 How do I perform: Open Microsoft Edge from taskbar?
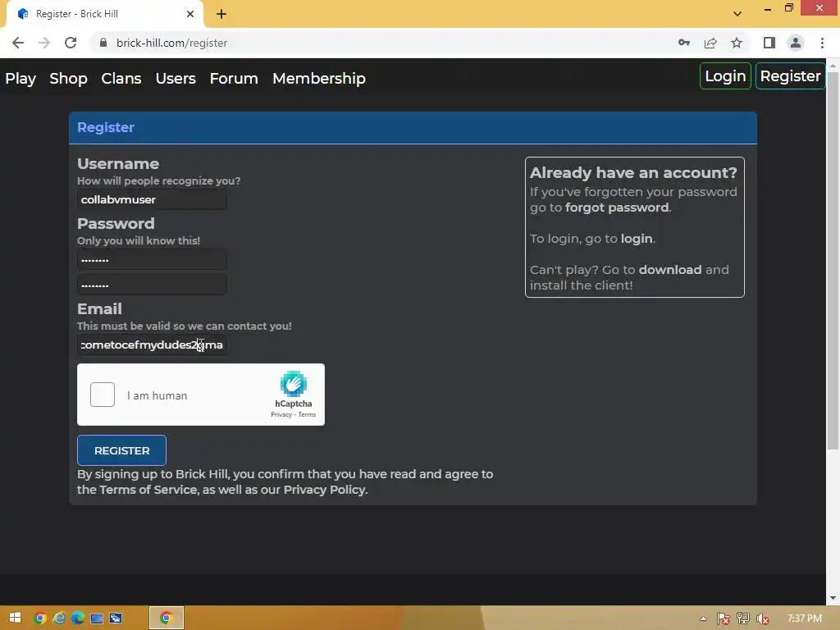tap(78, 618)
